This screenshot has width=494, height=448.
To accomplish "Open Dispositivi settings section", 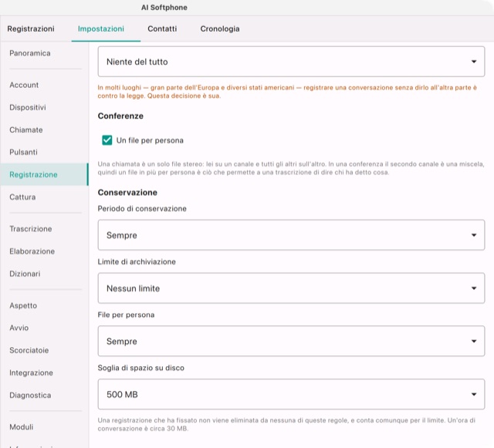I will (x=45, y=107).
